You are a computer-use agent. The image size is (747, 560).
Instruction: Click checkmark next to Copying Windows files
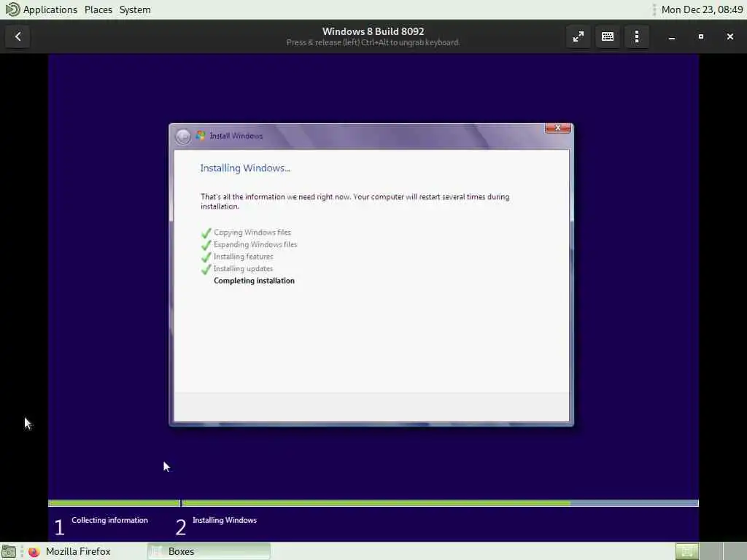click(206, 233)
